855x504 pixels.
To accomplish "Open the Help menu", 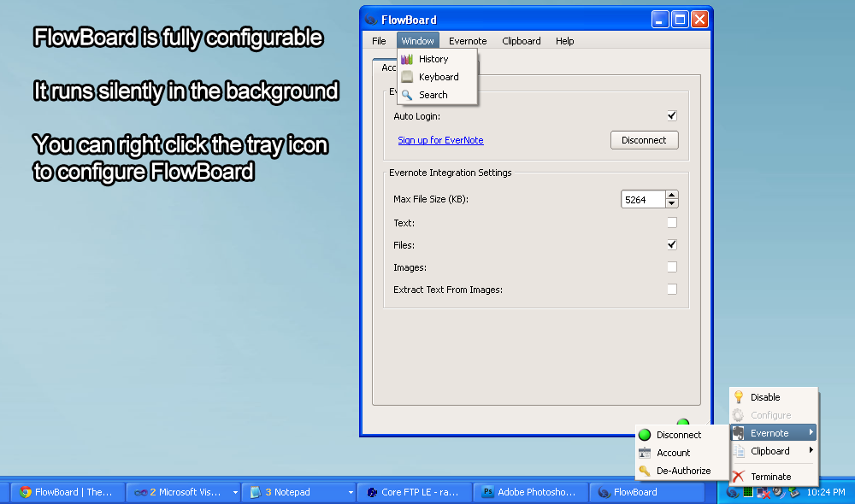I will click(x=565, y=41).
